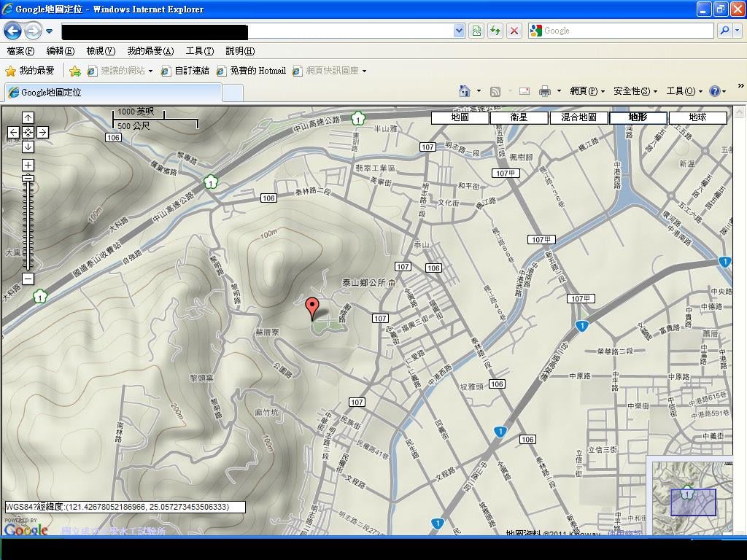Open the address bar dropdown arrow
This screenshot has width=747, height=560.
459,31
